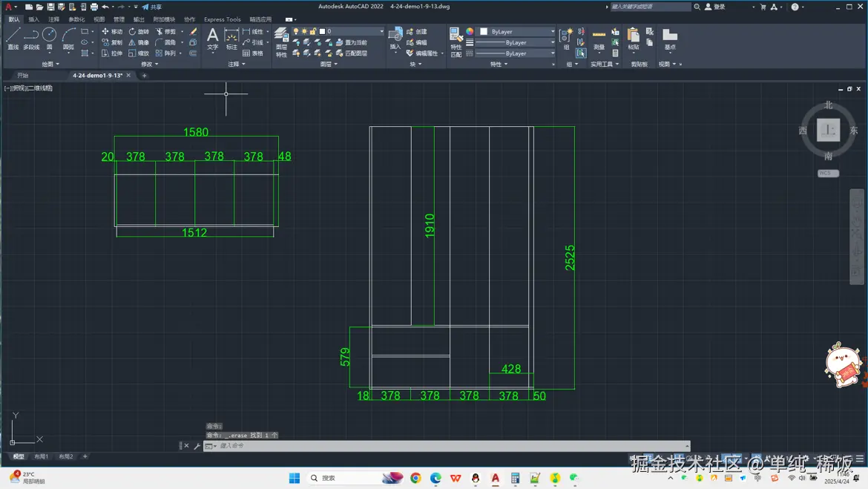The image size is (868, 489).
Task: Switch to the 注释 (Annotate) ribbon tab
Action: (53, 19)
